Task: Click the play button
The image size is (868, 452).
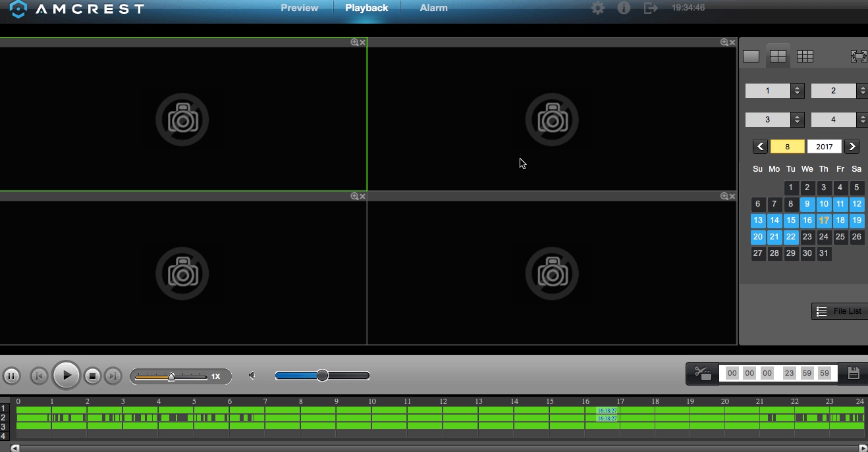Action: click(x=67, y=376)
